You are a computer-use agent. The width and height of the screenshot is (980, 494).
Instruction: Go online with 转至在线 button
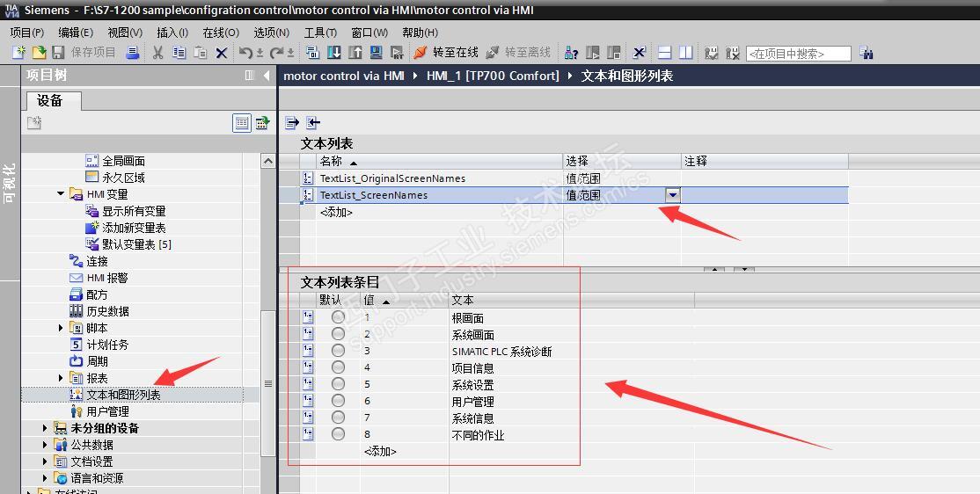[x=446, y=53]
